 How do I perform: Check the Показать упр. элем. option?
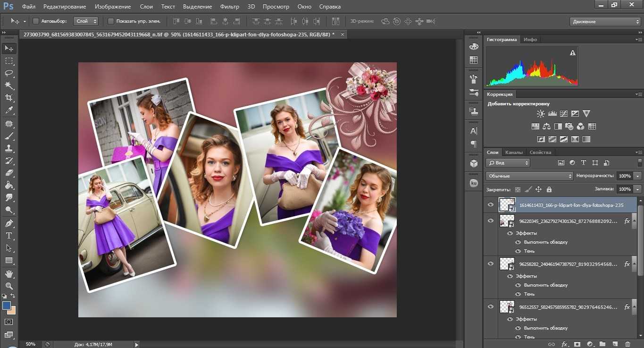(111, 21)
